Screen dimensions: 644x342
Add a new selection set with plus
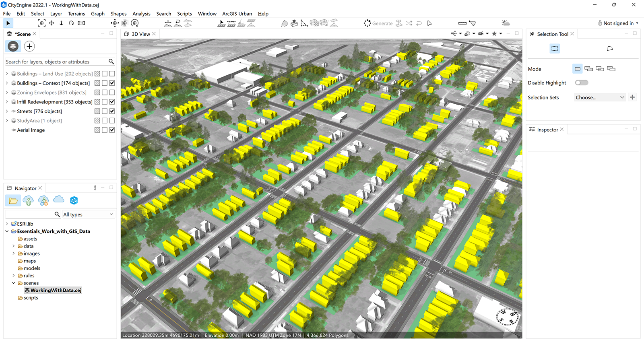(x=632, y=97)
